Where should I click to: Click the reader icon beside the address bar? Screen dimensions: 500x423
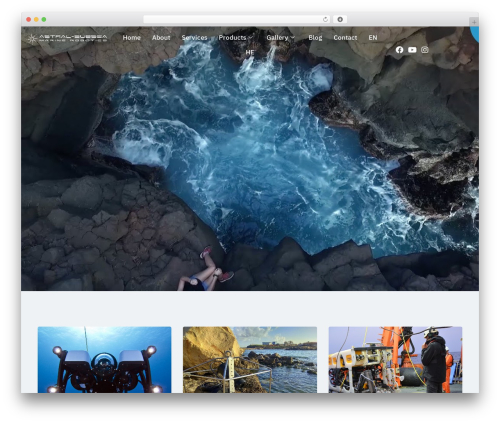340,19
